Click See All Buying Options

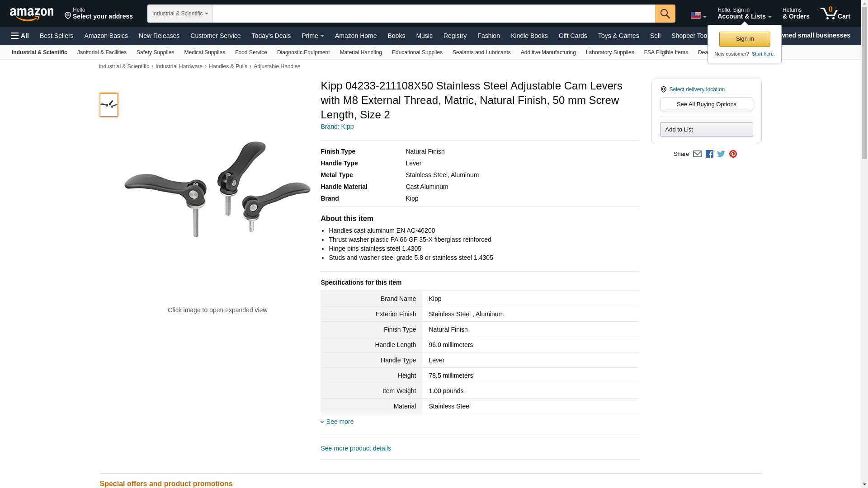[706, 104]
